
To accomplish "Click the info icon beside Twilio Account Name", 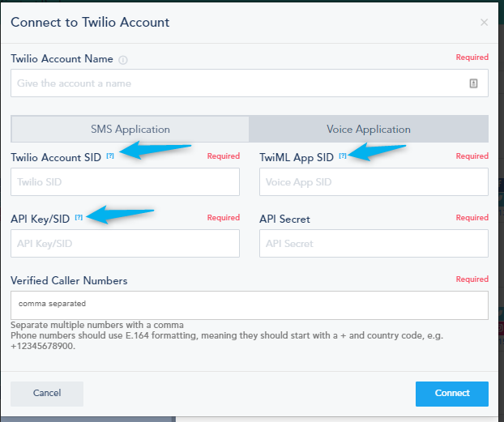I will pos(123,60).
